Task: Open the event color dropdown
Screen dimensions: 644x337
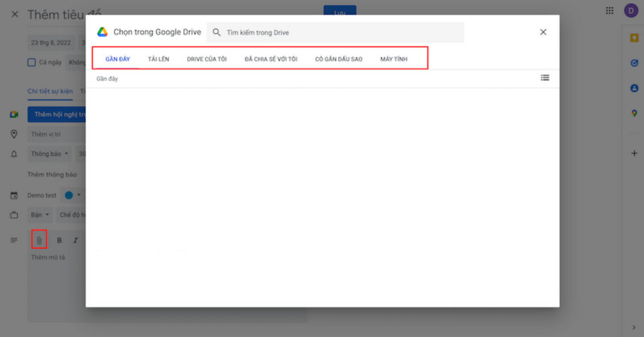Action: [72, 195]
